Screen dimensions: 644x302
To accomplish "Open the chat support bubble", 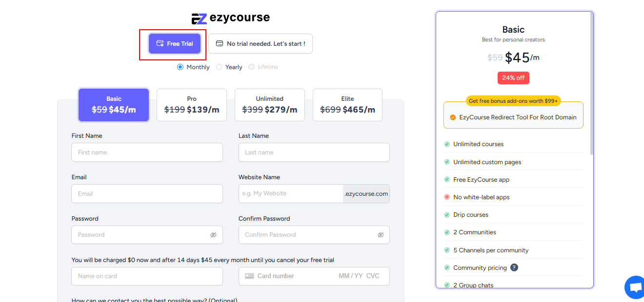I will pyautogui.click(x=635, y=288).
